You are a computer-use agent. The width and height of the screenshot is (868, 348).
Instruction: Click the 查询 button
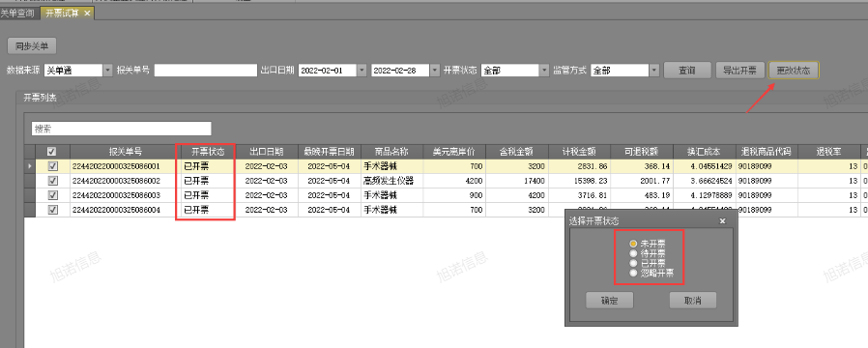pyautogui.click(x=687, y=71)
